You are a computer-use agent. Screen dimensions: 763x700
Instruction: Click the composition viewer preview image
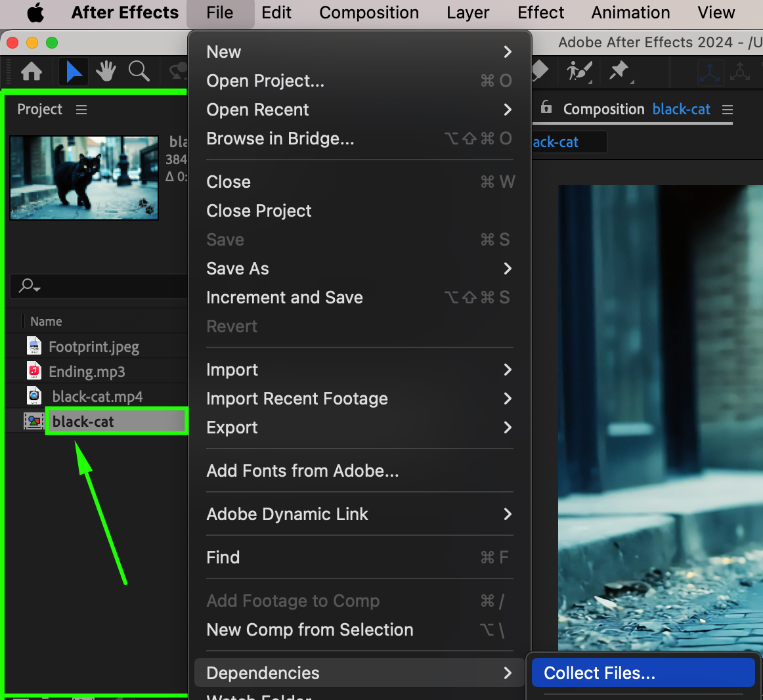[661, 418]
